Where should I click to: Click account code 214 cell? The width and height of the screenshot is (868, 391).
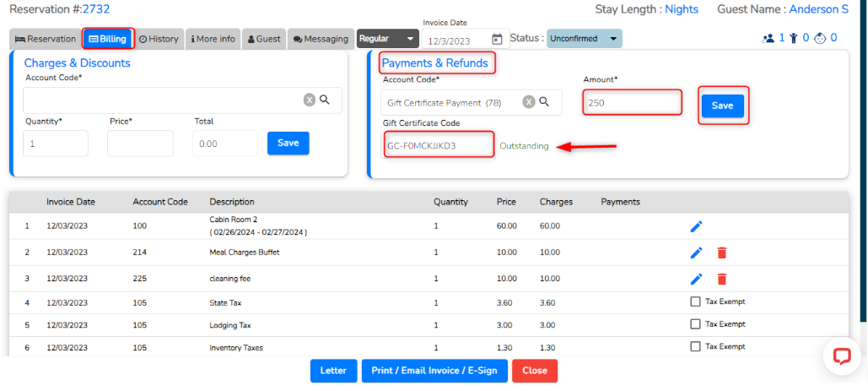pyautogui.click(x=139, y=253)
